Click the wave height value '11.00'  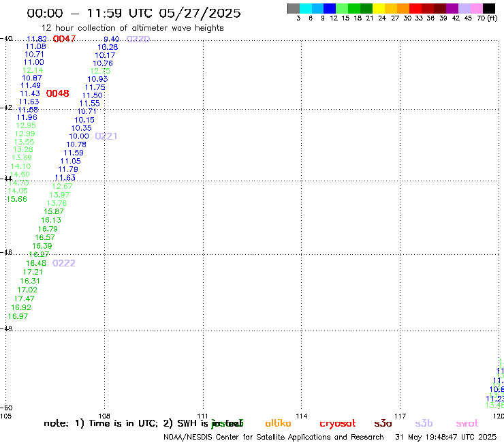34,62
